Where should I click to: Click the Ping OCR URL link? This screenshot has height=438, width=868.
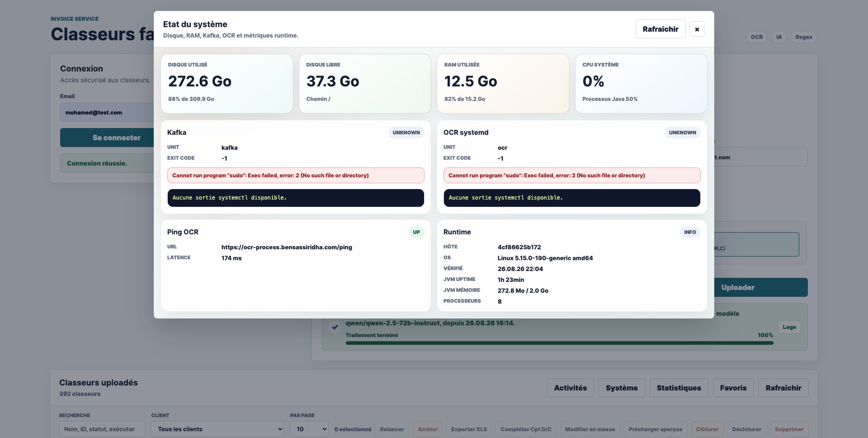pyautogui.click(x=287, y=247)
